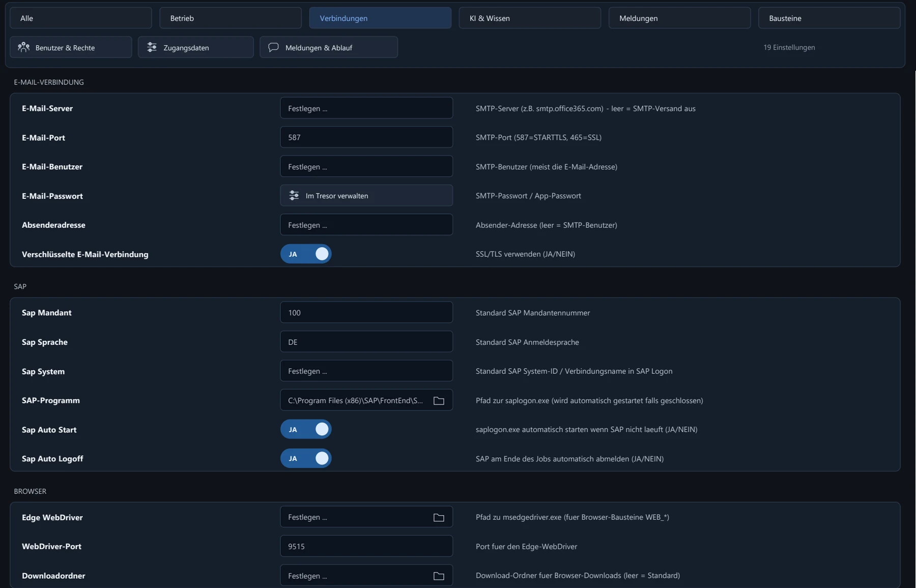Click the sliders icon in the E-Mail-Passwort field
916x588 pixels.
[x=294, y=195]
